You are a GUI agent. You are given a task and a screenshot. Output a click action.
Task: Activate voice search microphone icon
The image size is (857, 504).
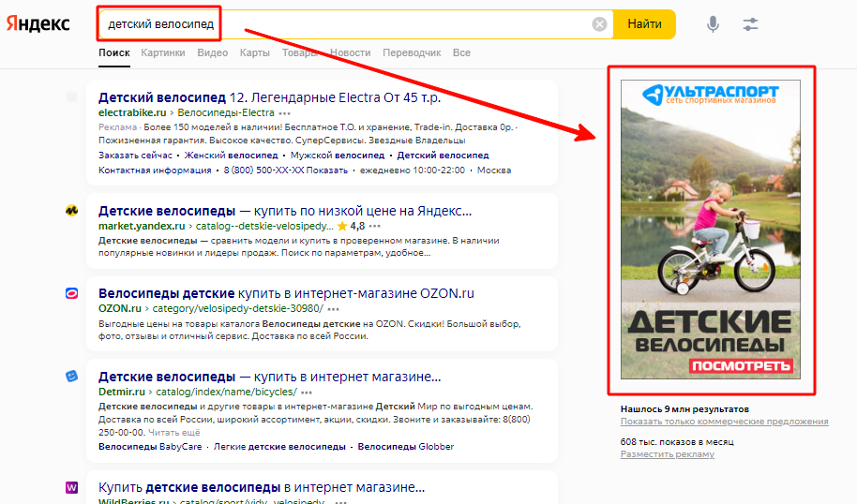pos(713,24)
